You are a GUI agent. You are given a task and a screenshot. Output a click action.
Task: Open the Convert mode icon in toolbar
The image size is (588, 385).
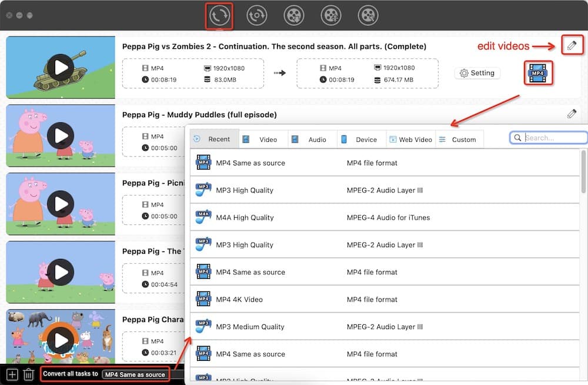click(x=219, y=16)
